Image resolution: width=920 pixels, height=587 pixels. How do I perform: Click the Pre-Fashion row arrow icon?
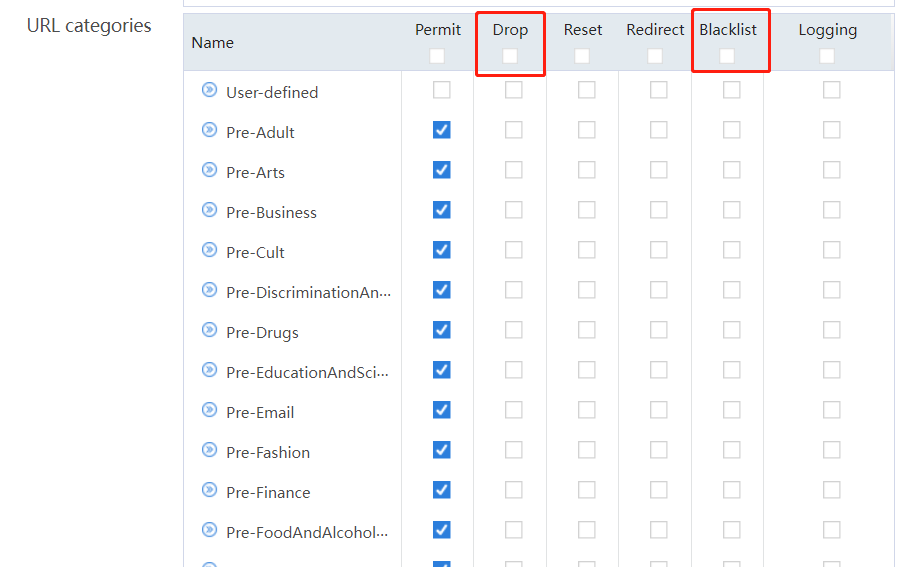click(209, 450)
